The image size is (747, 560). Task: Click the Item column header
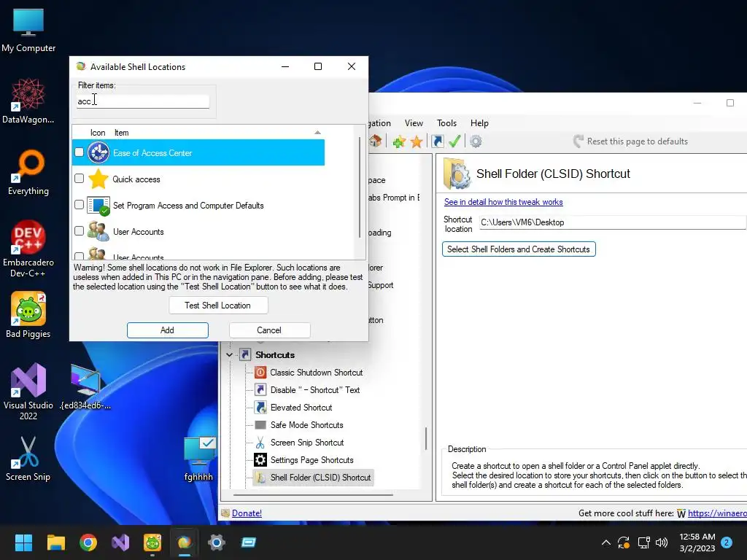122,133
